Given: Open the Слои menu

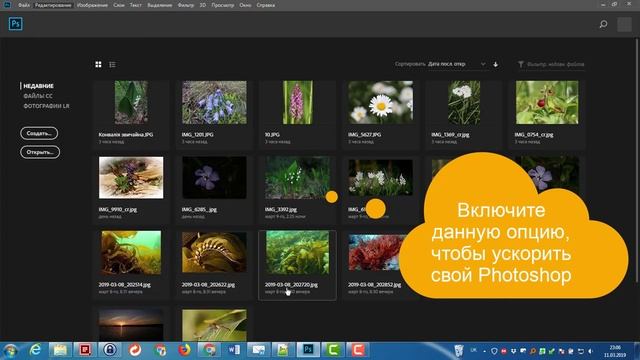Looking at the screenshot, I should coord(119,5).
